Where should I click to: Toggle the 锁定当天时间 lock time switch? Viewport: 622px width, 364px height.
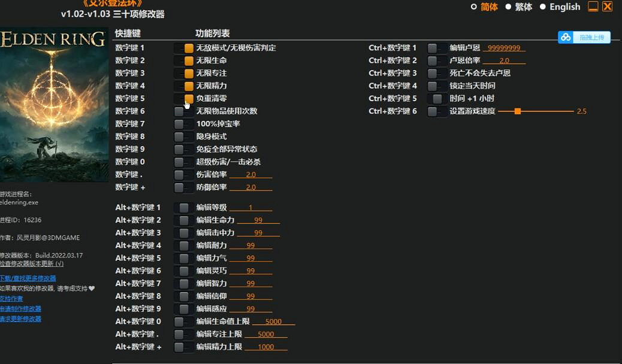436,85
